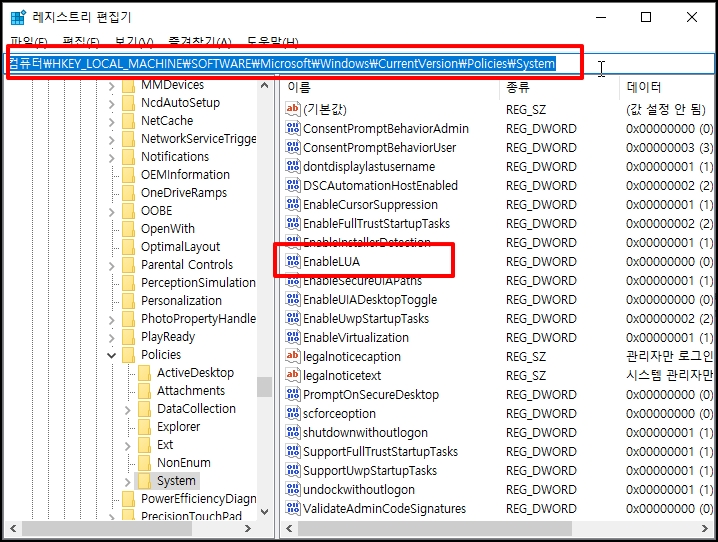Expand the OOBE key node
The width and height of the screenshot is (718, 542).
tap(112, 212)
